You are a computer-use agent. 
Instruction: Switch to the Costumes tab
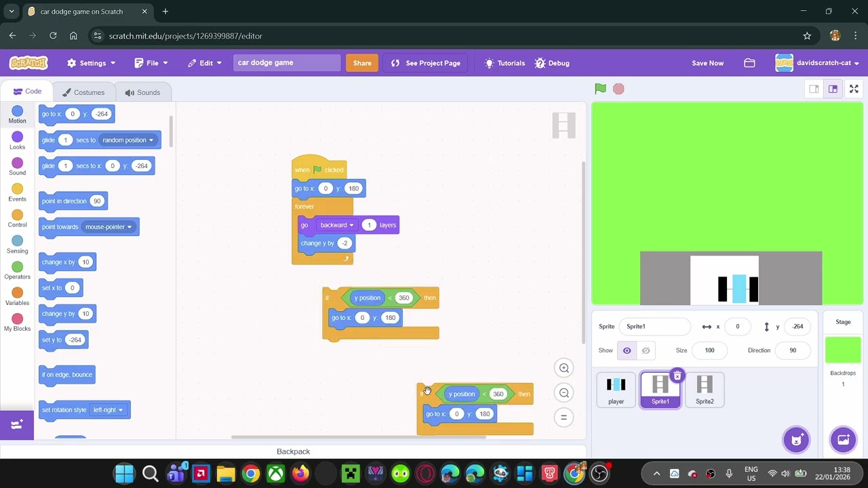click(83, 92)
